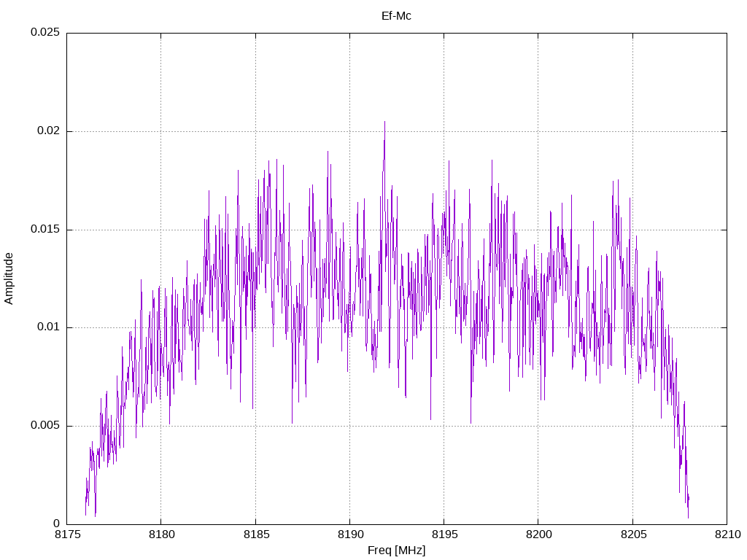Click the y-axis tick label 0.01

click(x=49, y=327)
